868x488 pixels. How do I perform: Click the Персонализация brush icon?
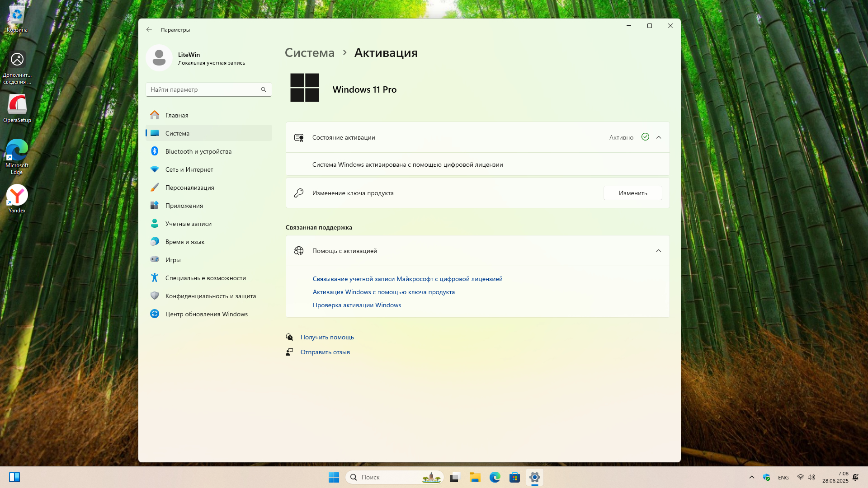(155, 188)
